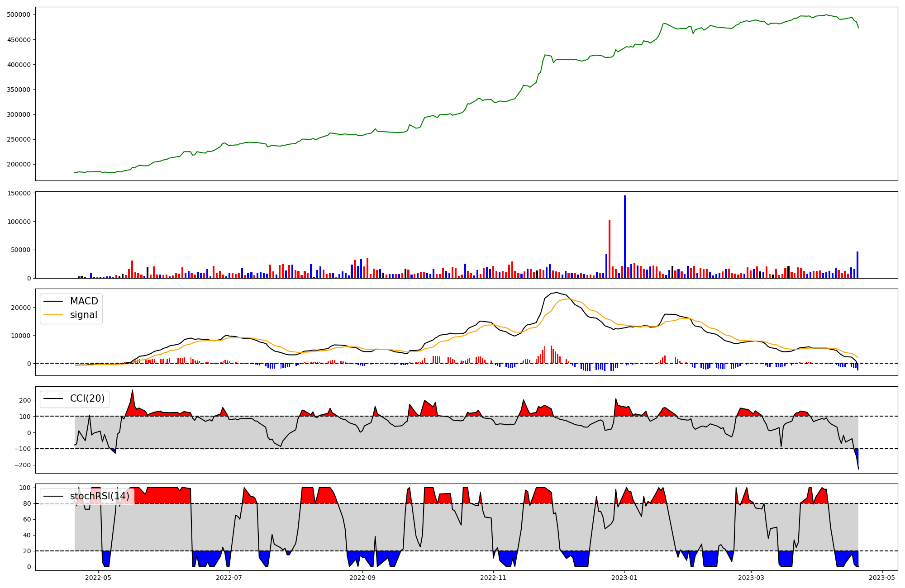Click the 2023-01 date tick label
Image resolution: width=905 pixels, height=588 pixels.
pyautogui.click(x=624, y=578)
